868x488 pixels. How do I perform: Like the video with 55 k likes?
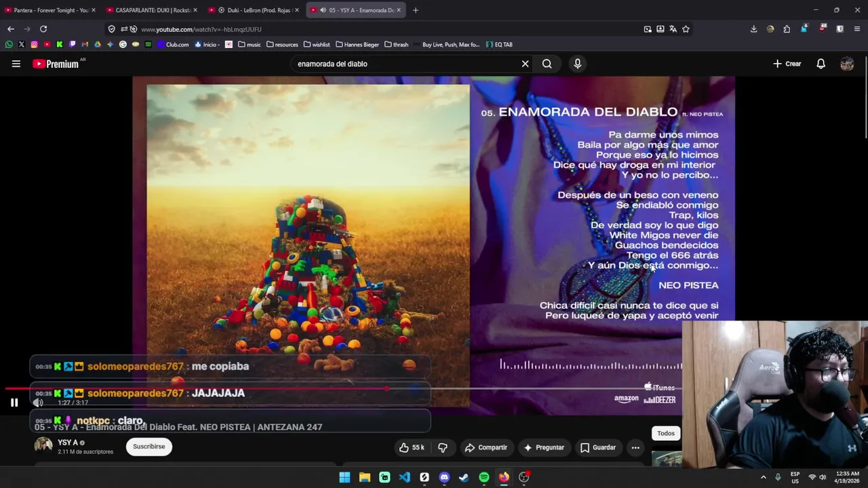click(x=412, y=447)
